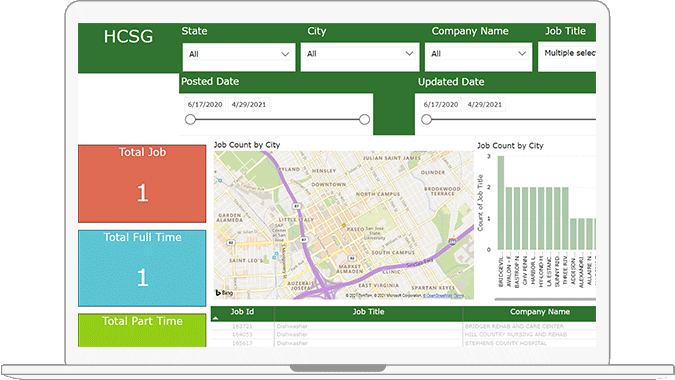Open the City dropdown filter

coord(359,54)
